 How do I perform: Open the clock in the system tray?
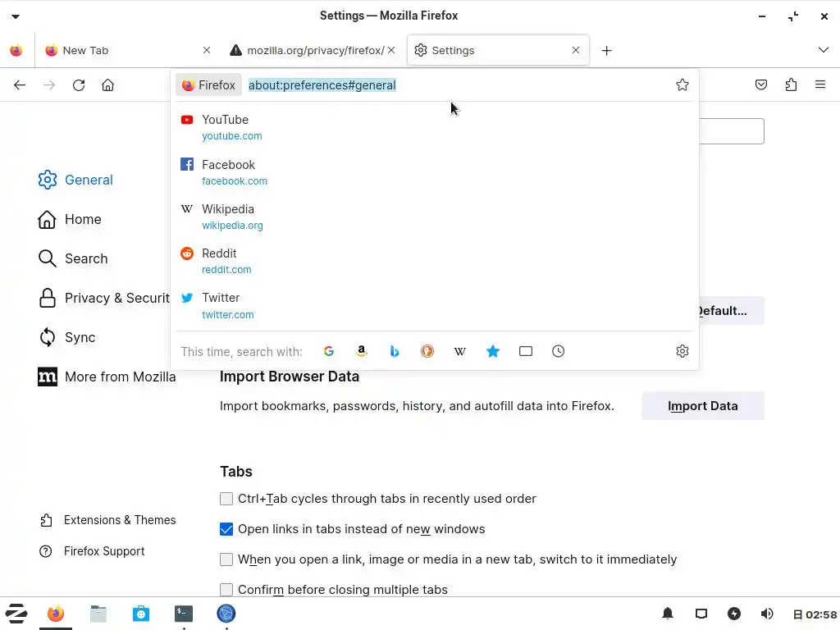click(815, 614)
